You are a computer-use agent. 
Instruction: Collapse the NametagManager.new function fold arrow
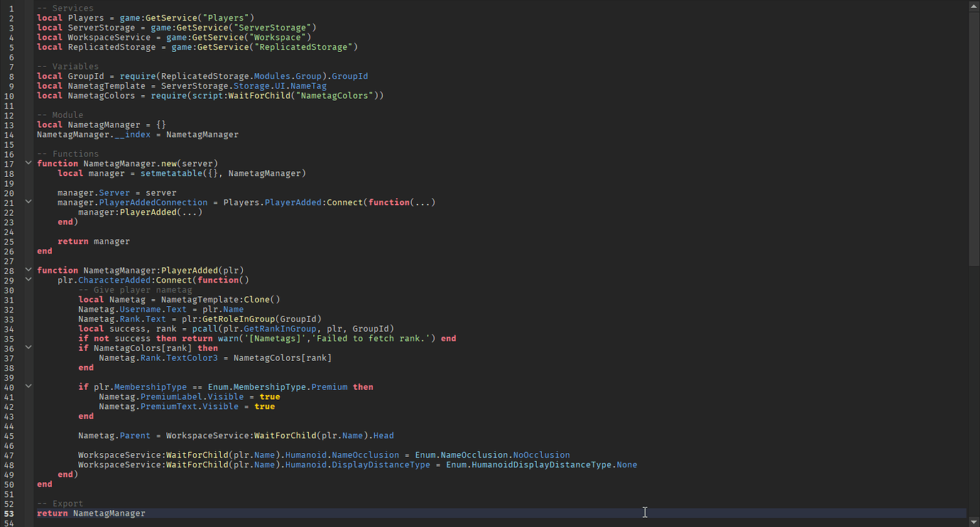(x=28, y=163)
